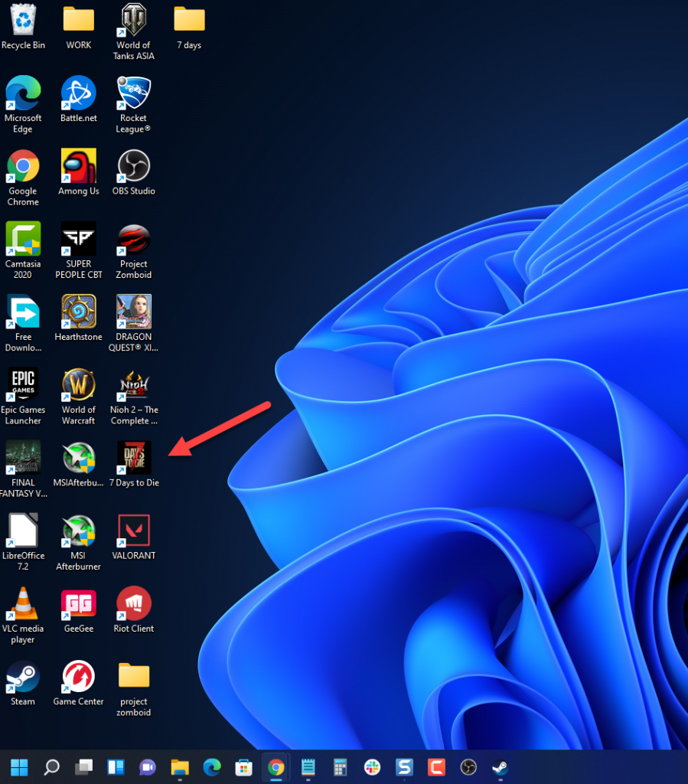Image resolution: width=688 pixels, height=784 pixels.
Task: Switch to Chrome on the taskbar
Action: click(276, 767)
